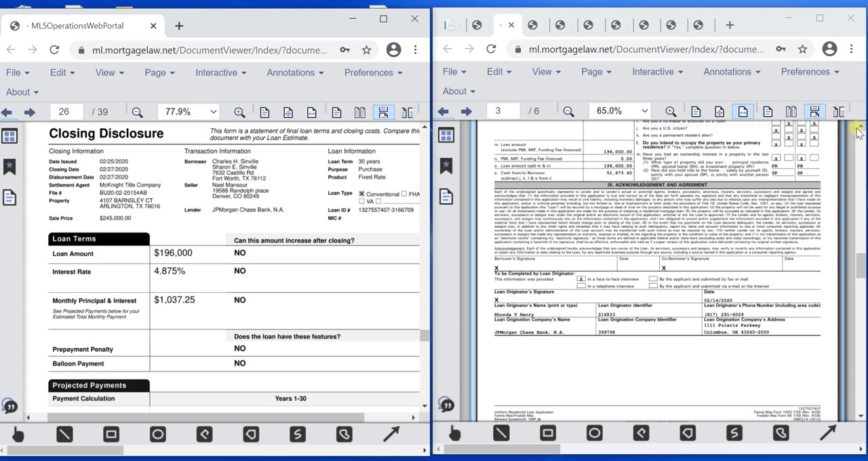Open bookmarks panel in left viewer sidebar
The width and height of the screenshot is (868, 461).
[x=9, y=167]
